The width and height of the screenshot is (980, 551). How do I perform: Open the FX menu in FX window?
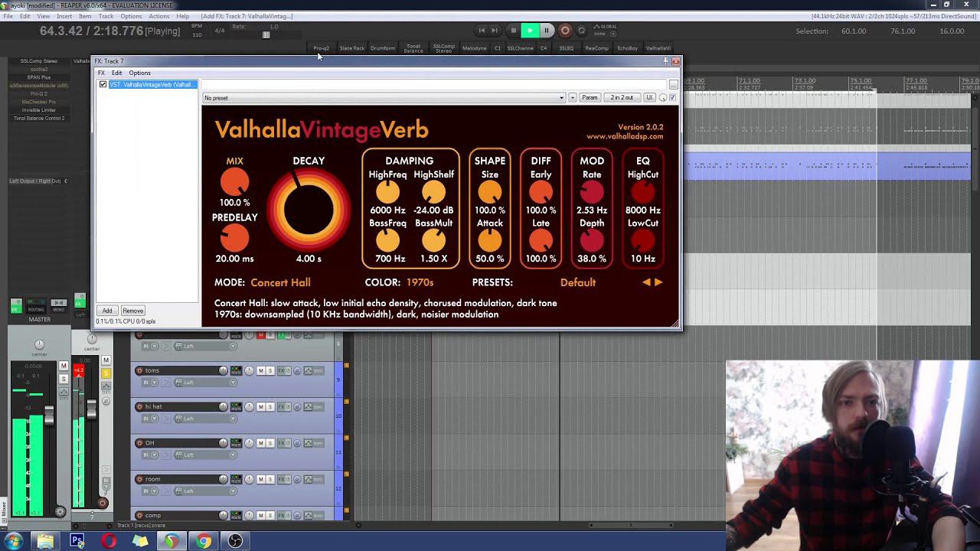pos(101,73)
